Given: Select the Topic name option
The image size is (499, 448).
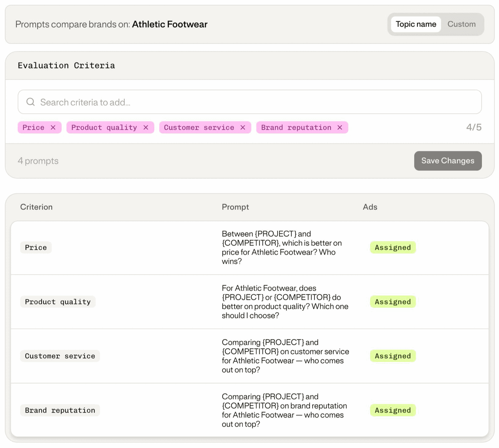Looking at the screenshot, I should [x=416, y=24].
